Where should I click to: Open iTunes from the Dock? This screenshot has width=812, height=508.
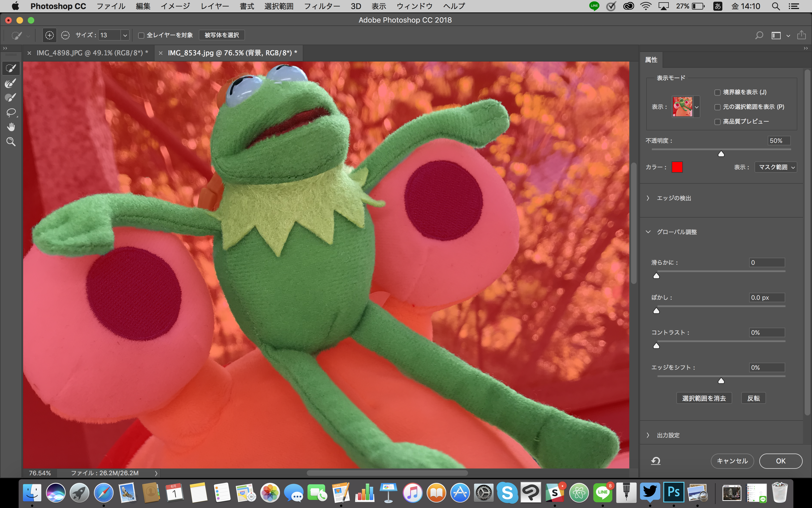[x=412, y=492]
